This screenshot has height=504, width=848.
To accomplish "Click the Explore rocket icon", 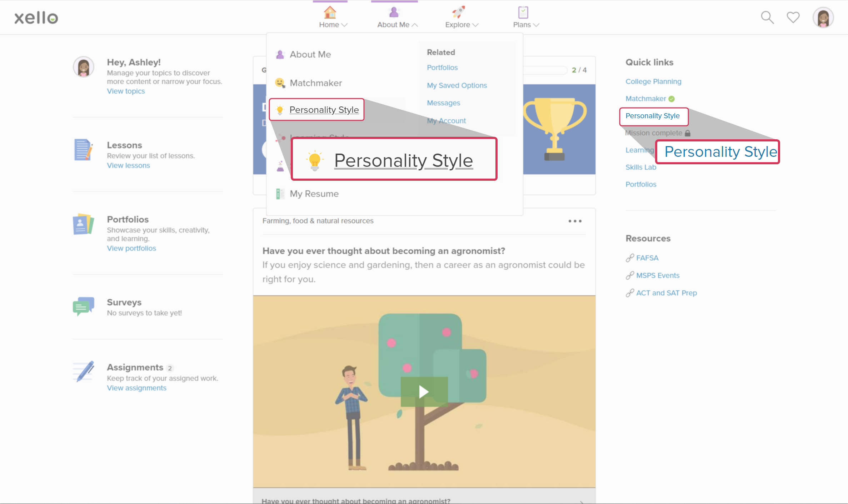I will point(458,12).
